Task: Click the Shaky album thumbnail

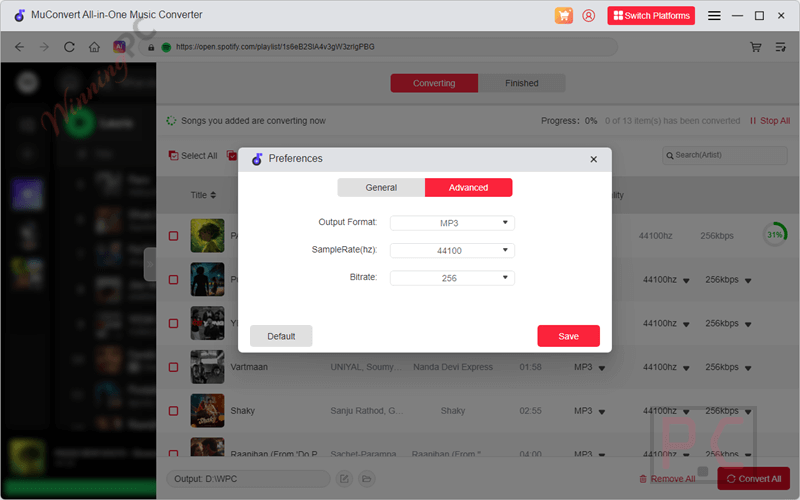Action: (207, 411)
